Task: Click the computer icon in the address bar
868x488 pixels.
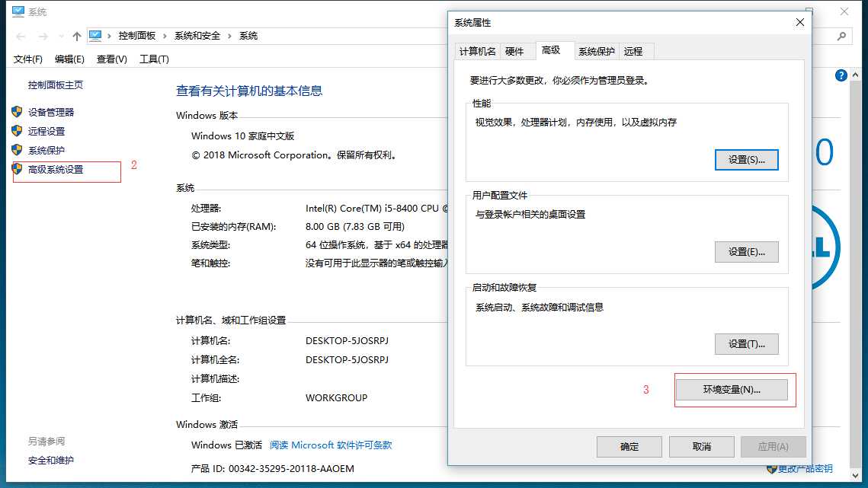Action: [95, 36]
